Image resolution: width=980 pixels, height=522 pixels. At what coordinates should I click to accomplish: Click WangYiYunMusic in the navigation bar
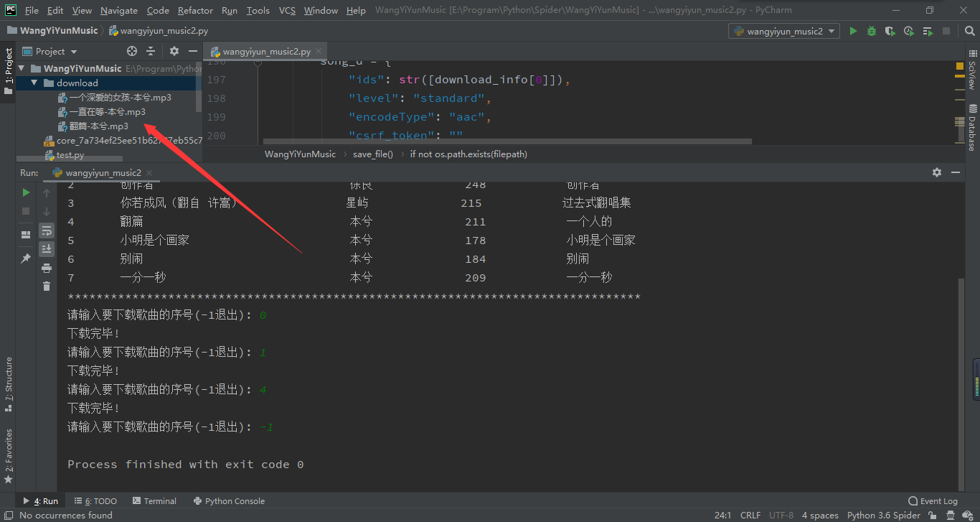[x=59, y=31]
